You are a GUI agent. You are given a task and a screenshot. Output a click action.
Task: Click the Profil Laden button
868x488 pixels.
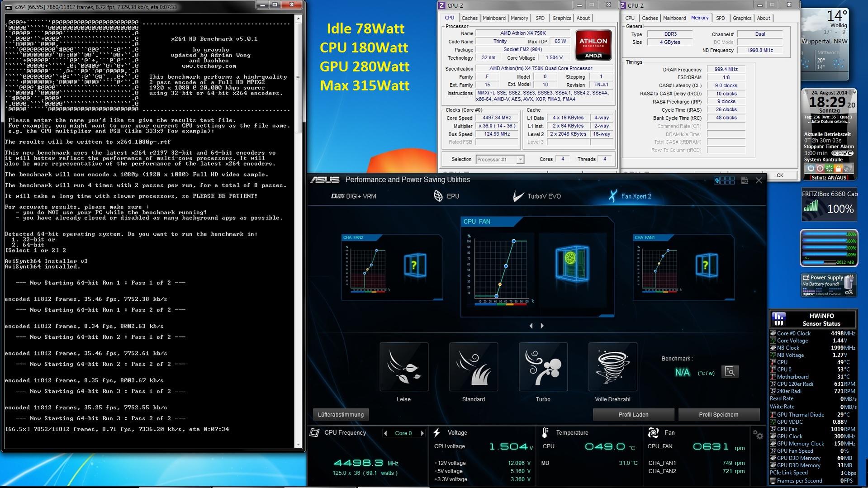633,415
